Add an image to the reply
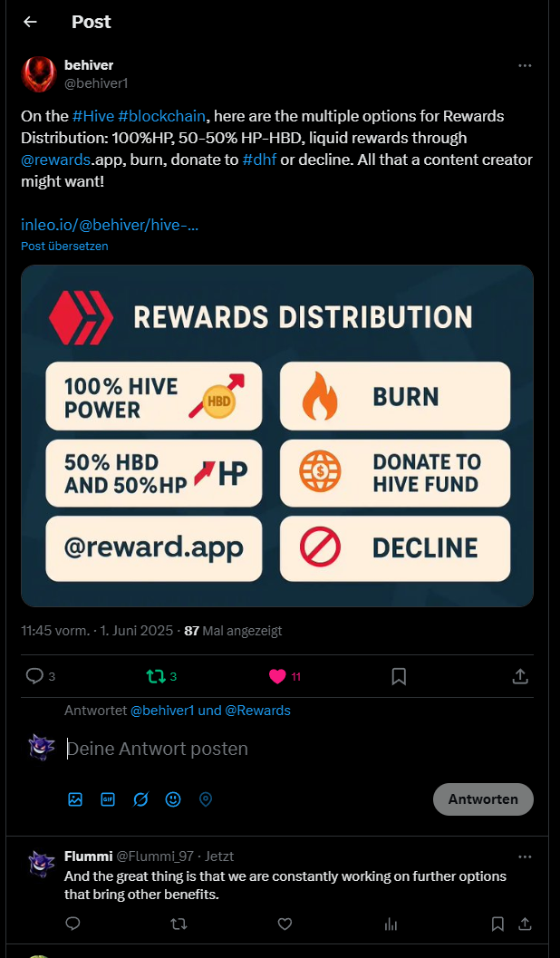The image size is (560, 958). (75, 799)
